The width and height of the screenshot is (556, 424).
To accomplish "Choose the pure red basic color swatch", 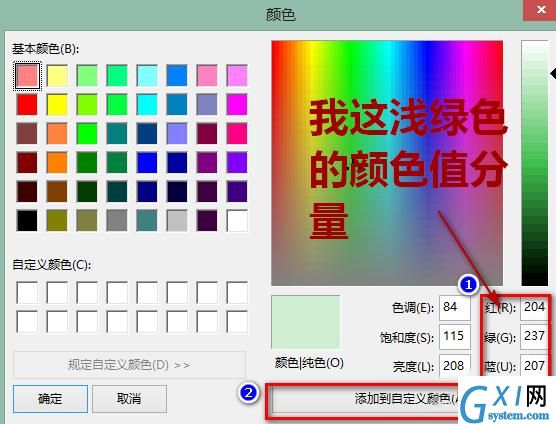I will [27, 105].
